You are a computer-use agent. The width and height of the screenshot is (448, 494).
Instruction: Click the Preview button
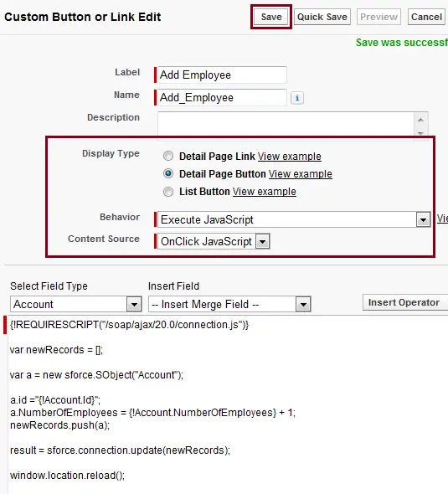(x=378, y=17)
